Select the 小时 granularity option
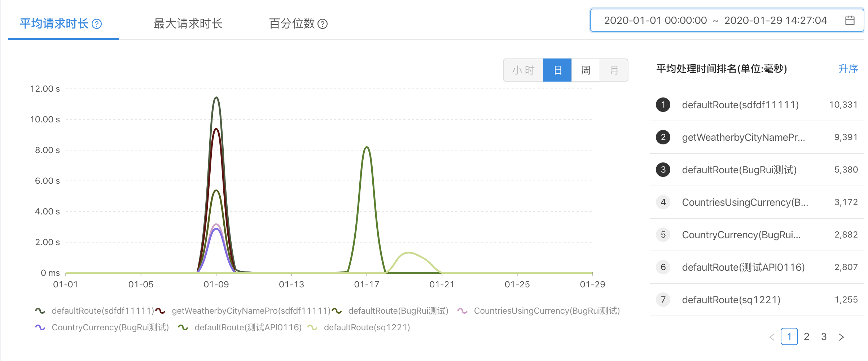868x361 pixels. (x=523, y=70)
